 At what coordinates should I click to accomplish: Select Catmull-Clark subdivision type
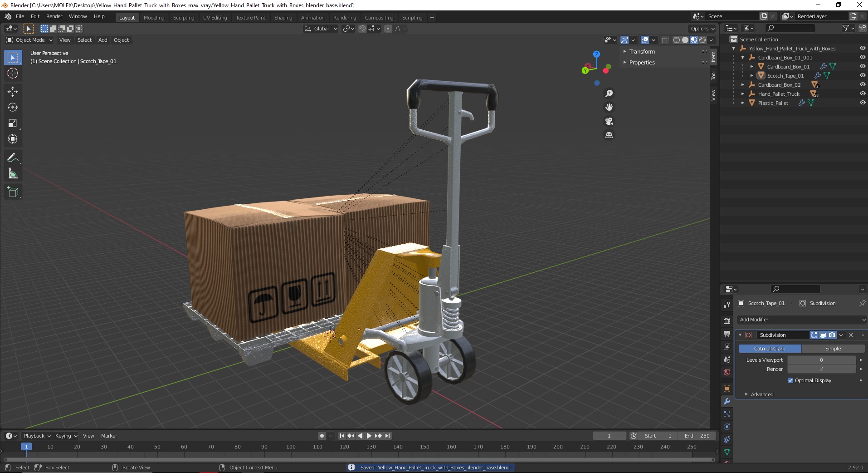(770, 349)
